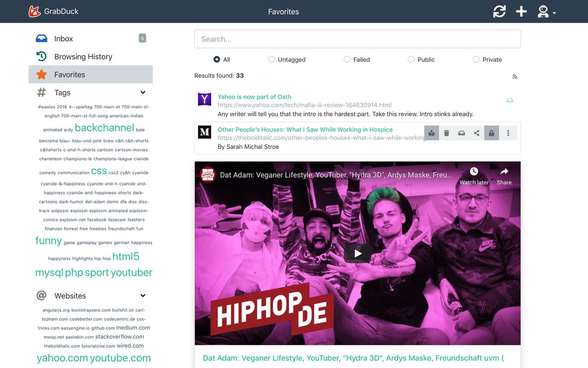This screenshot has width=588, height=368.
Task: Click the www.yahoo.com URL text
Action: 304,105
